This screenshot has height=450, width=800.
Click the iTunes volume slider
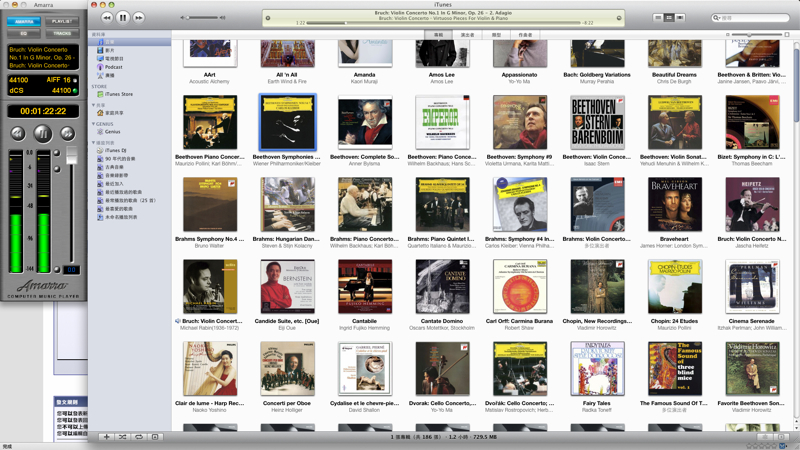[x=203, y=17]
